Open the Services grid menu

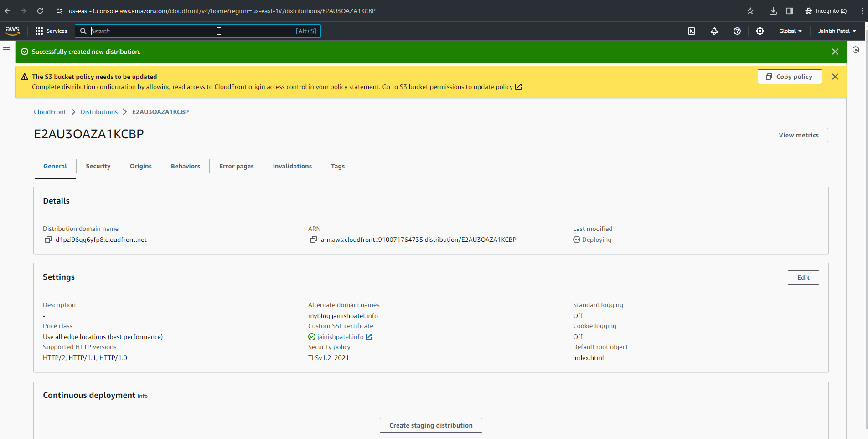(x=38, y=31)
